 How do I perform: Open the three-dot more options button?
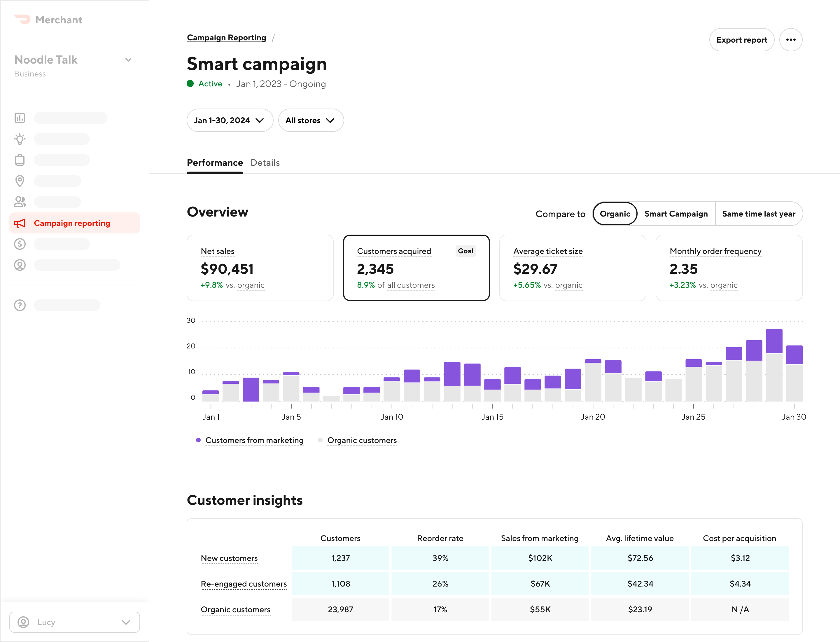(x=791, y=40)
